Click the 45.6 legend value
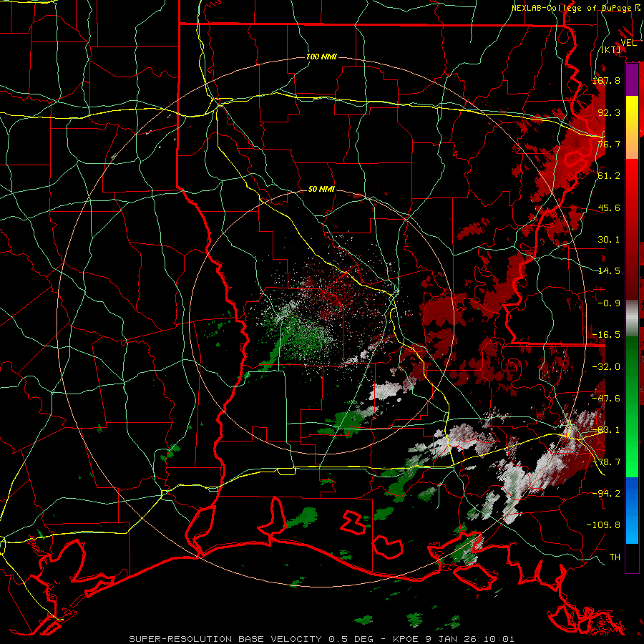This screenshot has height=644, width=644. (x=609, y=208)
